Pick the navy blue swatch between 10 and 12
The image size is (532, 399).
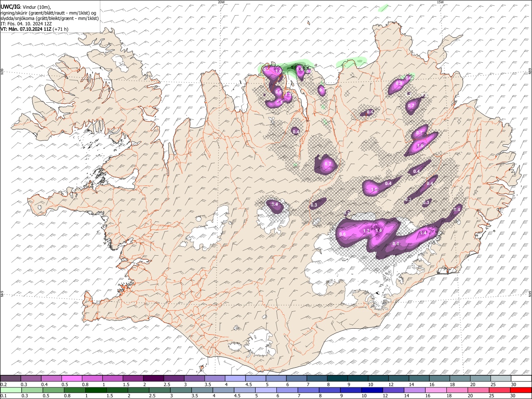pyautogui.click(x=372, y=390)
